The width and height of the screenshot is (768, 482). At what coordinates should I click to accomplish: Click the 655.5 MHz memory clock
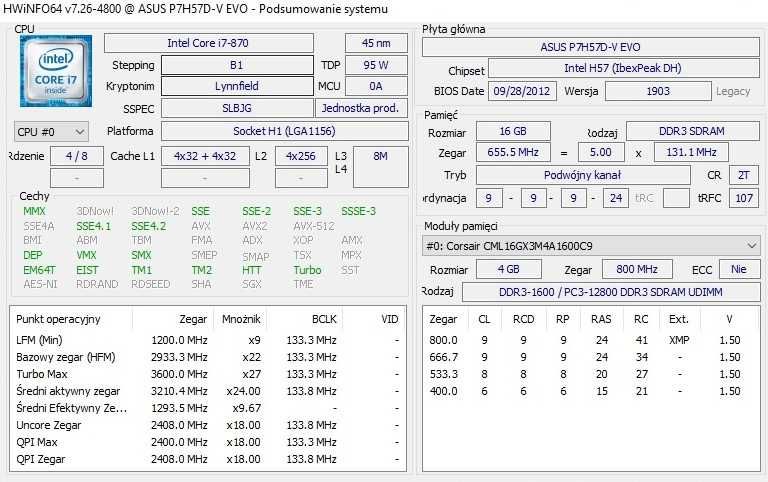pos(513,152)
